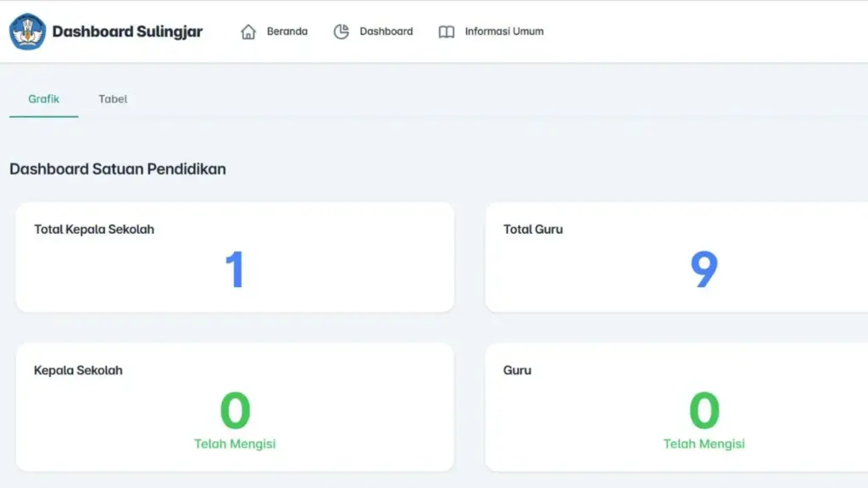Screen dimensions: 868x488
Task: Click the Kepala Sekolah card label
Action: point(78,370)
